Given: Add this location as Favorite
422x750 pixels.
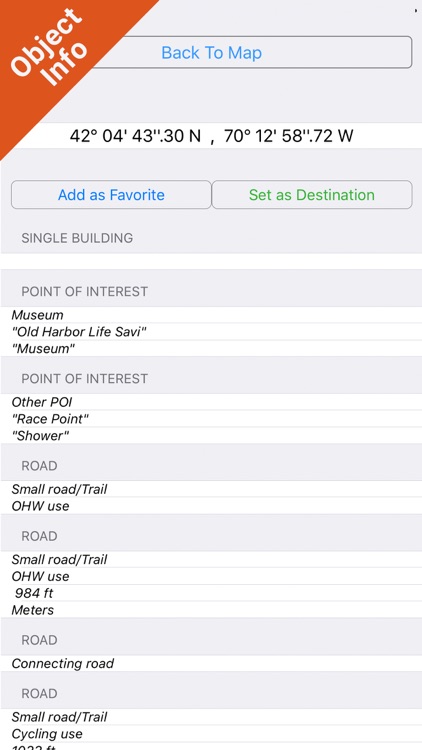Looking at the screenshot, I should tap(111, 195).
